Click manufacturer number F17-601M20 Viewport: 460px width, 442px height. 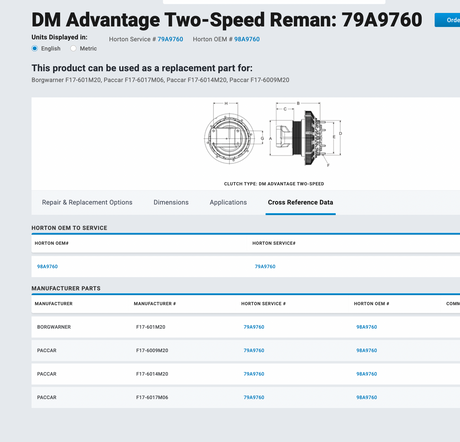tap(151, 327)
